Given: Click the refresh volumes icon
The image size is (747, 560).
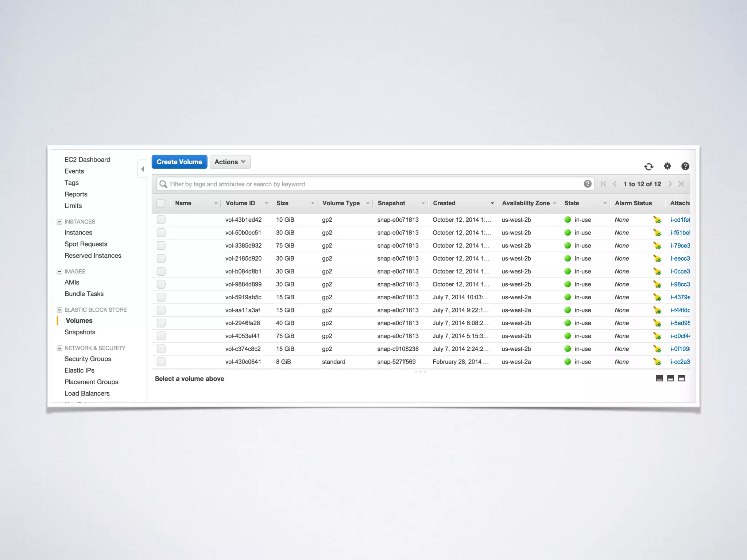Looking at the screenshot, I should (649, 167).
